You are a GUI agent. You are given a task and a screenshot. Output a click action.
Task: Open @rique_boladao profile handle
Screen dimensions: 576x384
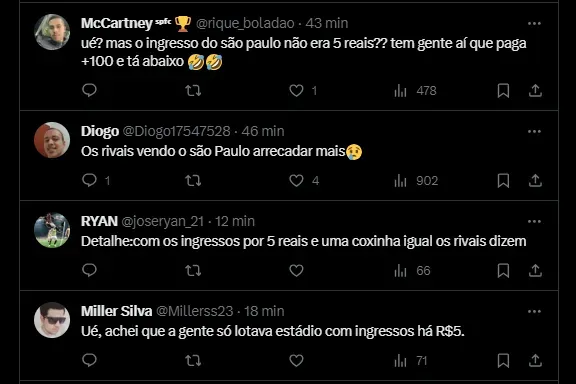[245, 23]
